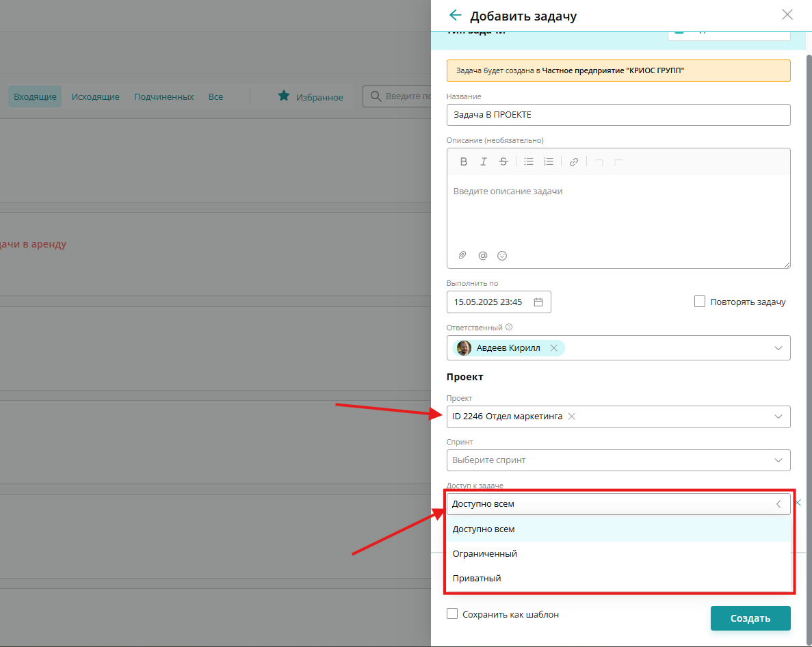Collapse the Доступ к задаче dropdown

[778, 503]
